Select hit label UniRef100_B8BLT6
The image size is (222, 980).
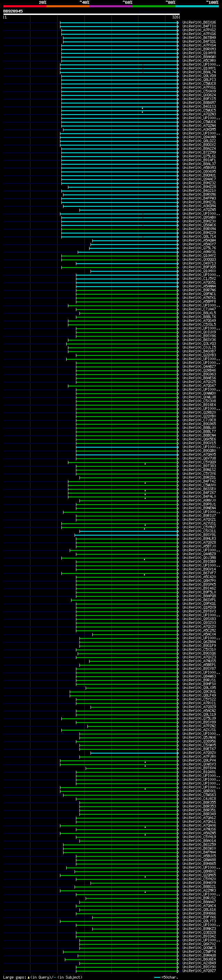tap(199, 316)
